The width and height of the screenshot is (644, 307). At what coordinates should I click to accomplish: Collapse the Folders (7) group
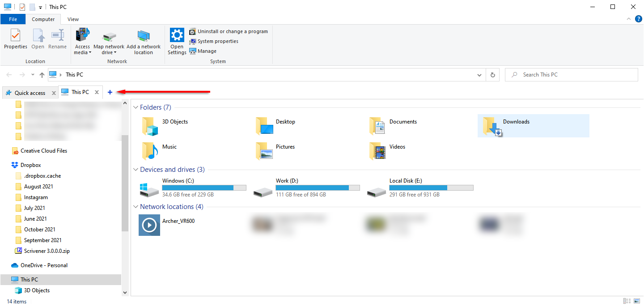coord(136,107)
